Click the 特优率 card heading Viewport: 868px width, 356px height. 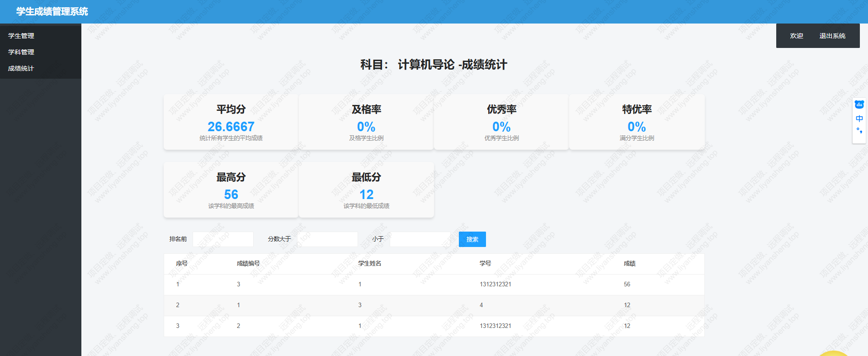coord(637,109)
